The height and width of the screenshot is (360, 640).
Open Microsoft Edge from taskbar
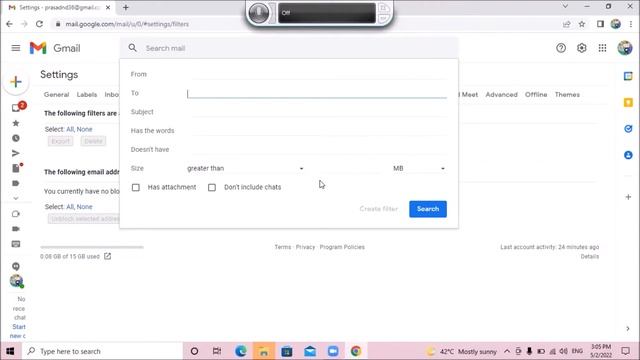click(240, 351)
